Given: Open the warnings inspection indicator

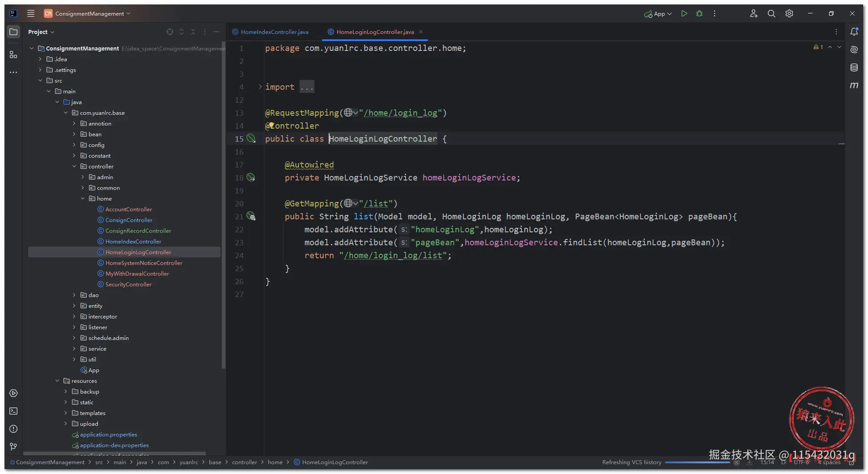Looking at the screenshot, I should [x=818, y=47].
